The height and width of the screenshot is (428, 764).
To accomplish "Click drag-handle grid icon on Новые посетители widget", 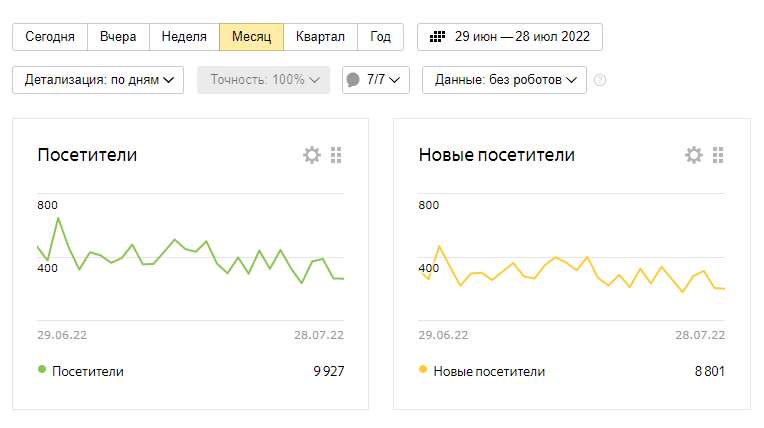I will point(718,155).
